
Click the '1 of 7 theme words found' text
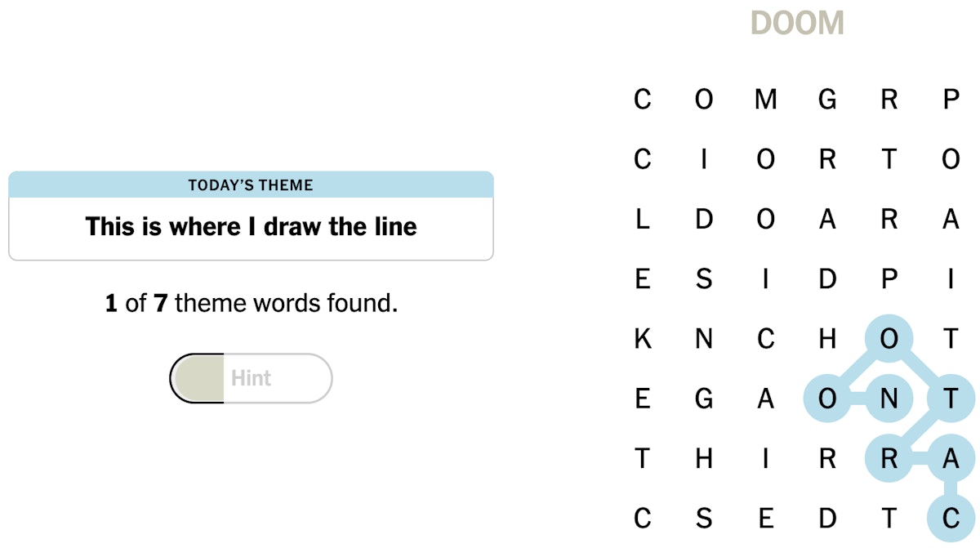click(x=251, y=302)
